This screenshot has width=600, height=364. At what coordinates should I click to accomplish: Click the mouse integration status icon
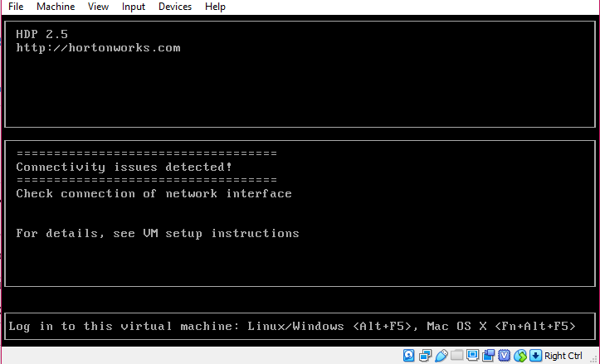click(520, 356)
